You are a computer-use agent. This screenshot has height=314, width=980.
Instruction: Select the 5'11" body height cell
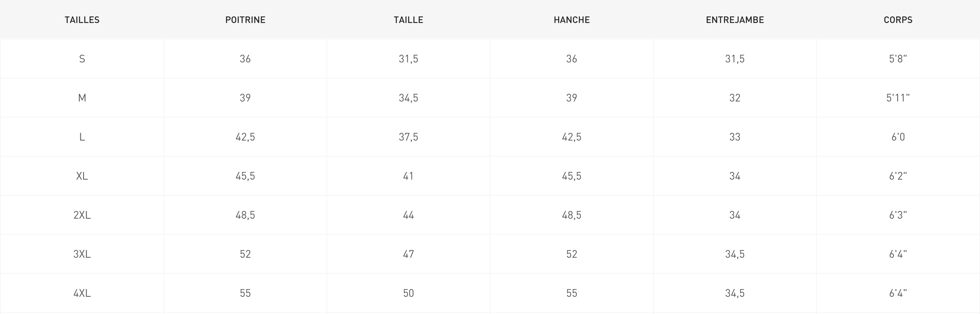pyautogui.click(x=898, y=98)
